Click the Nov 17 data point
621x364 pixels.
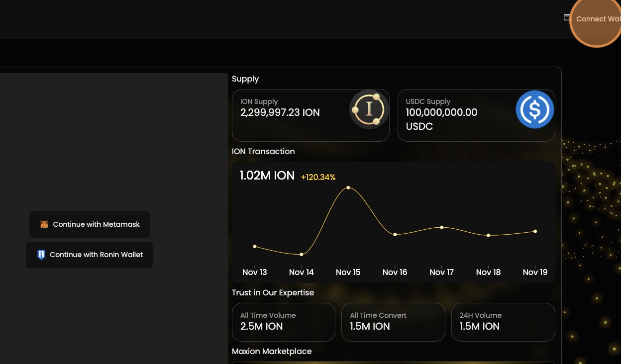442,227
